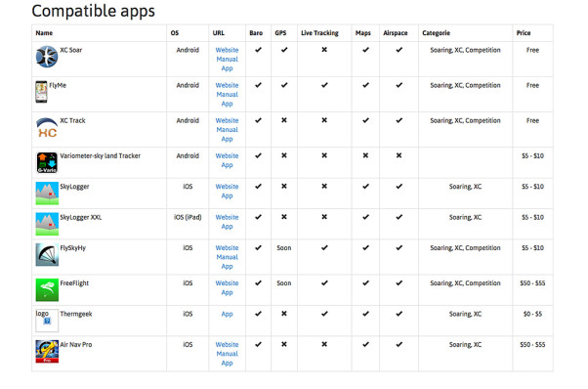This screenshot has width=588, height=389.
Task: Click the SkyLogger XXL mountain icon
Action: pyautogui.click(x=47, y=224)
